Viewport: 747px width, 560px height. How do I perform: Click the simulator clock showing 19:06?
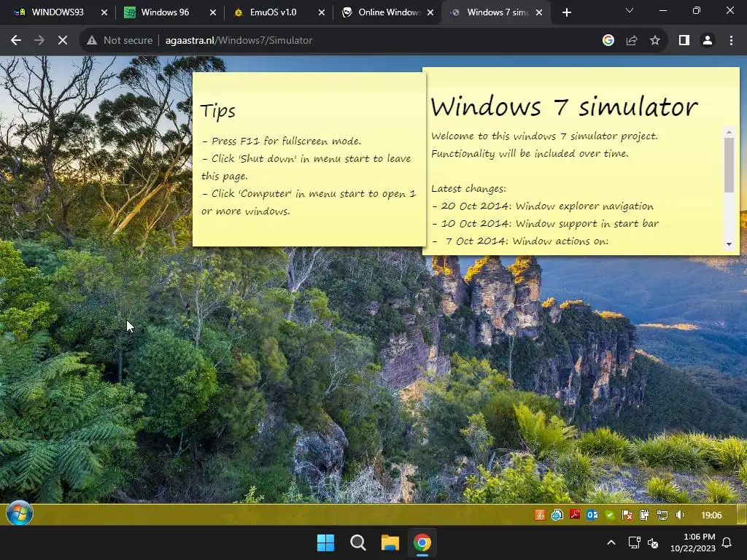711,516
